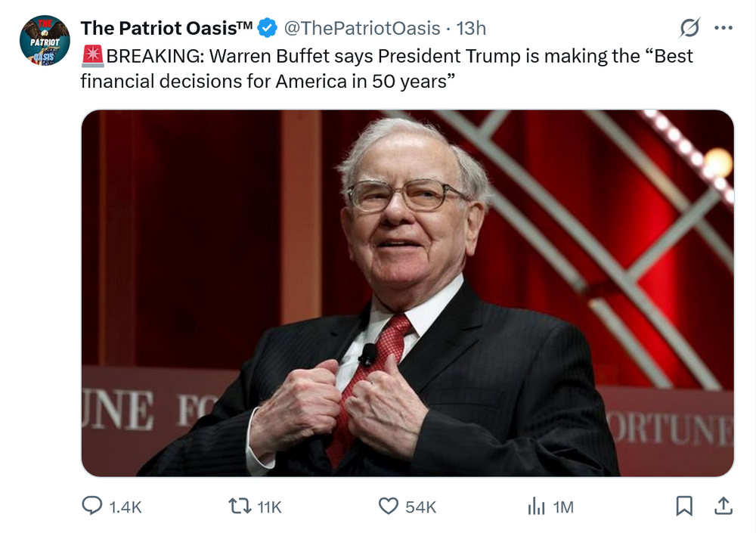This screenshot has height=533, width=756.
Task: Click the red siren emoji
Action: coord(93,56)
